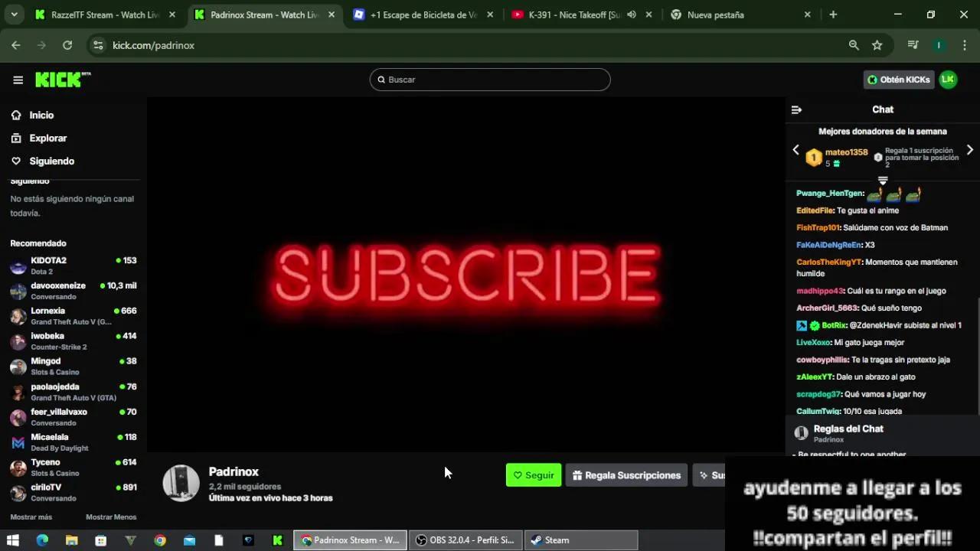Click the paolaojedda channel avatar
Image resolution: width=980 pixels, height=551 pixels.
(18, 392)
